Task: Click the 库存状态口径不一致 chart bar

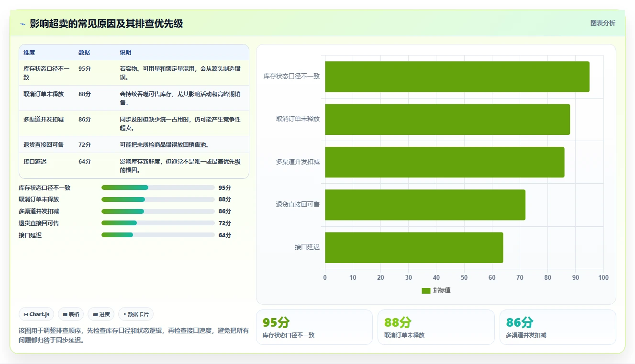Action: click(x=457, y=77)
